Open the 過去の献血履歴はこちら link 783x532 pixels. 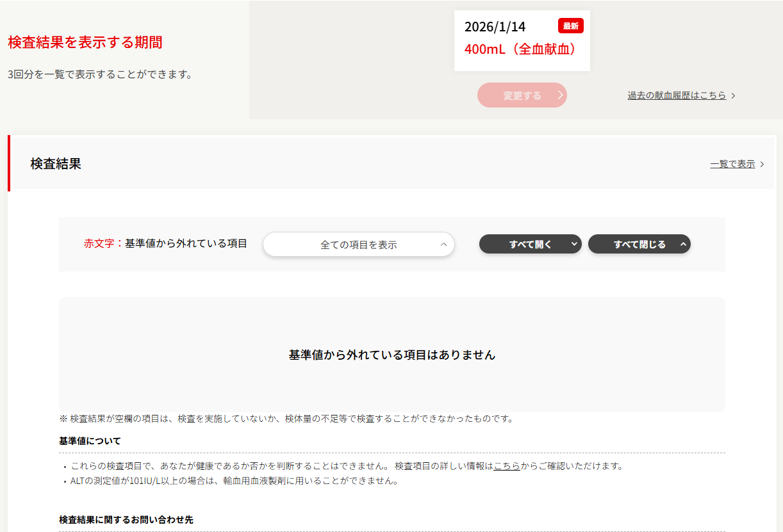(x=677, y=95)
